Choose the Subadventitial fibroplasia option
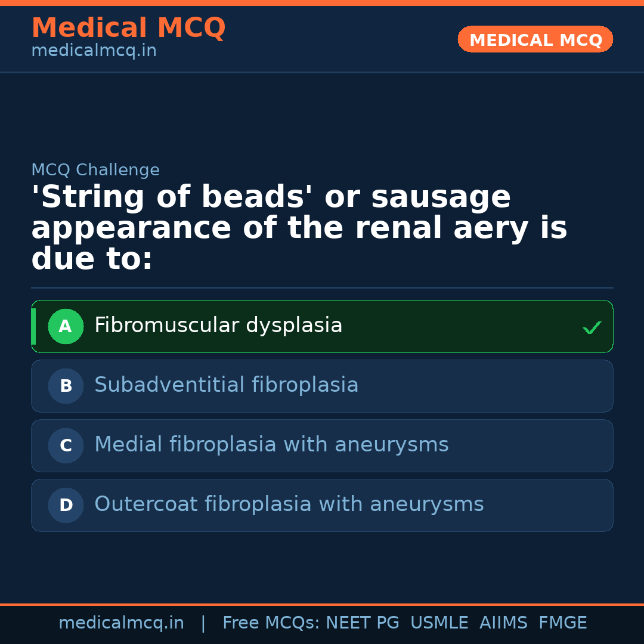This screenshot has width=644, height=644. coord(226,385)
